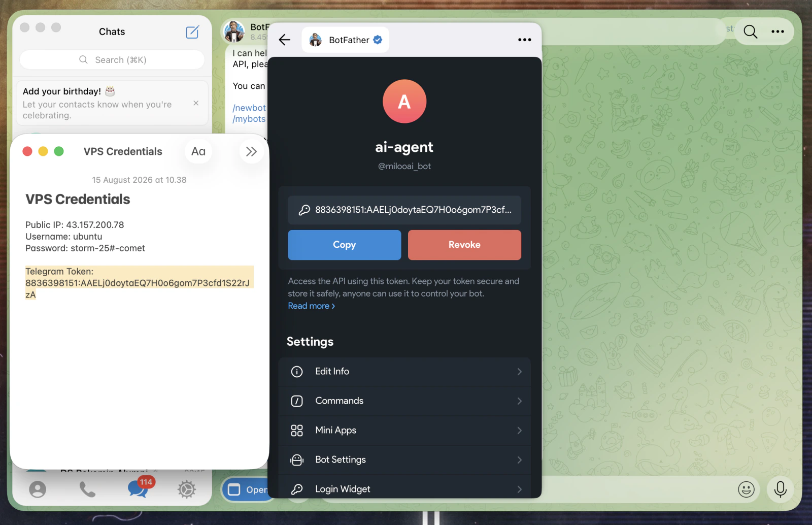This screenshot has width=812, height=525.
Task: Click the /newbot command link
Action: point(249,108)
